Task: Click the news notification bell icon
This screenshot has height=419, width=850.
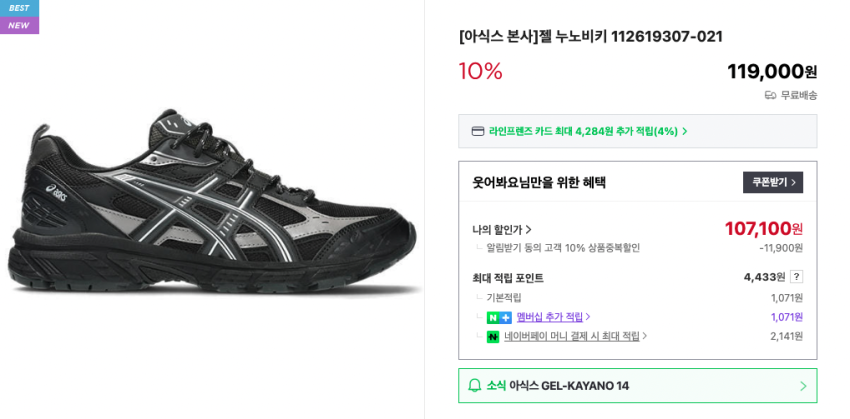Action: click(475, 385)
